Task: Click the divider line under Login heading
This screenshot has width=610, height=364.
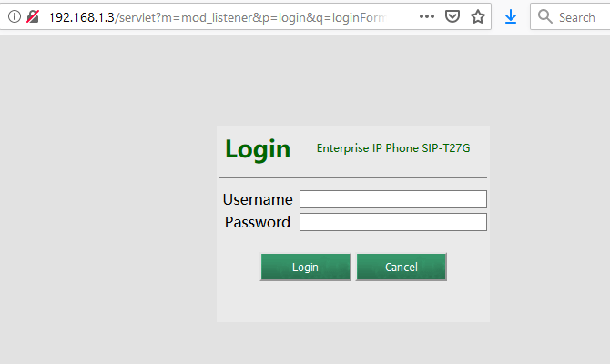Action: [x=353, y=177]
